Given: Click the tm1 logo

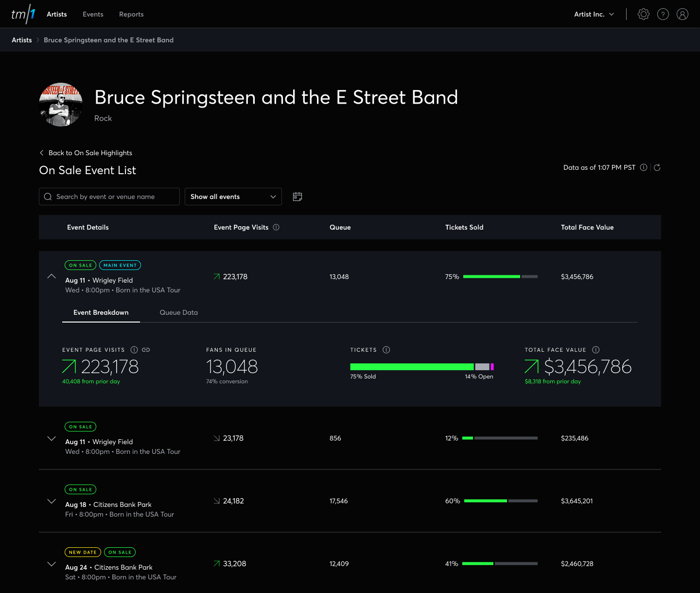Looking at the screenshot, I should click(x=23, y=14).
